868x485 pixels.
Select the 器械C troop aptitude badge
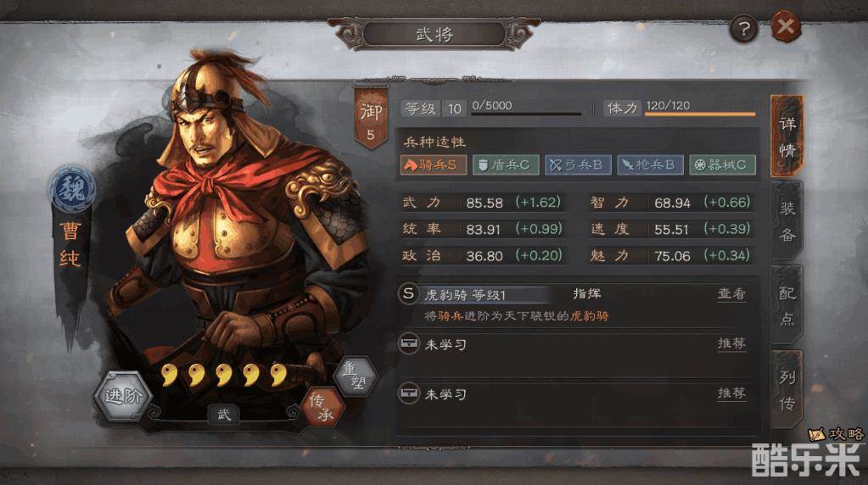722,164
